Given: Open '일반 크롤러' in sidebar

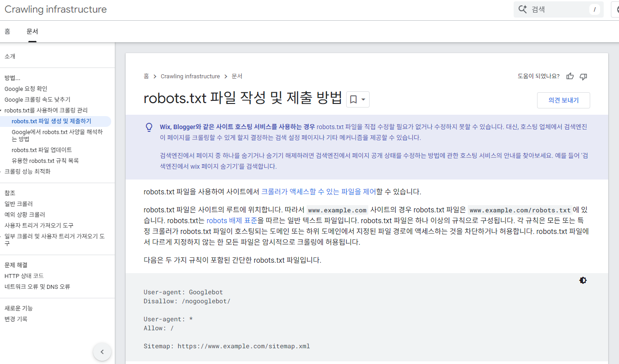Looking at the screenshot, I should tap(18, 204).
